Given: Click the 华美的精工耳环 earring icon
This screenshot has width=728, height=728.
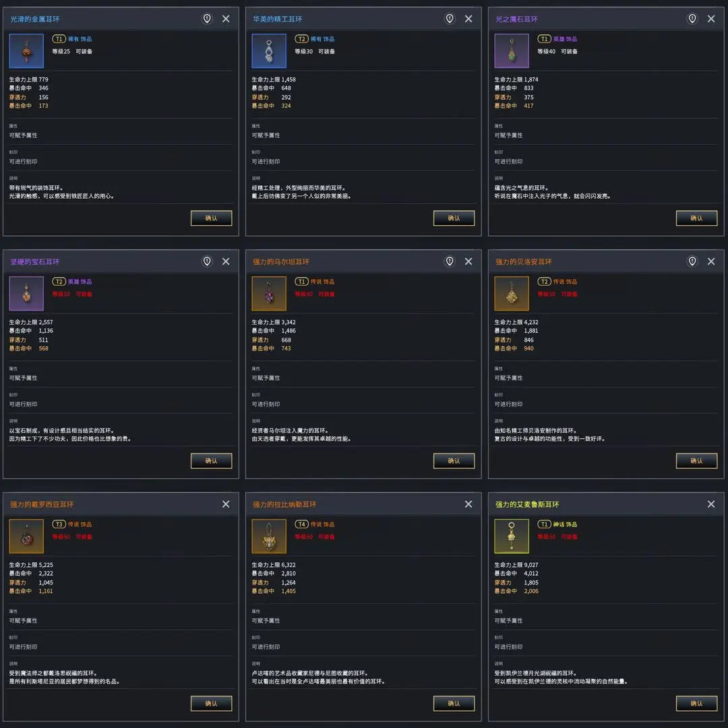Looking at the screenshot, I should point(269,51).
